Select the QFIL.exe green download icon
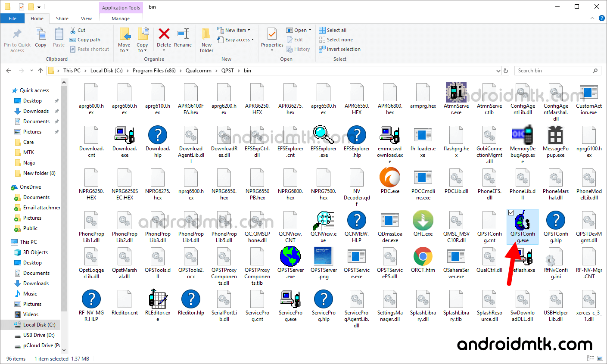607x364 pixels. [423, 220]
